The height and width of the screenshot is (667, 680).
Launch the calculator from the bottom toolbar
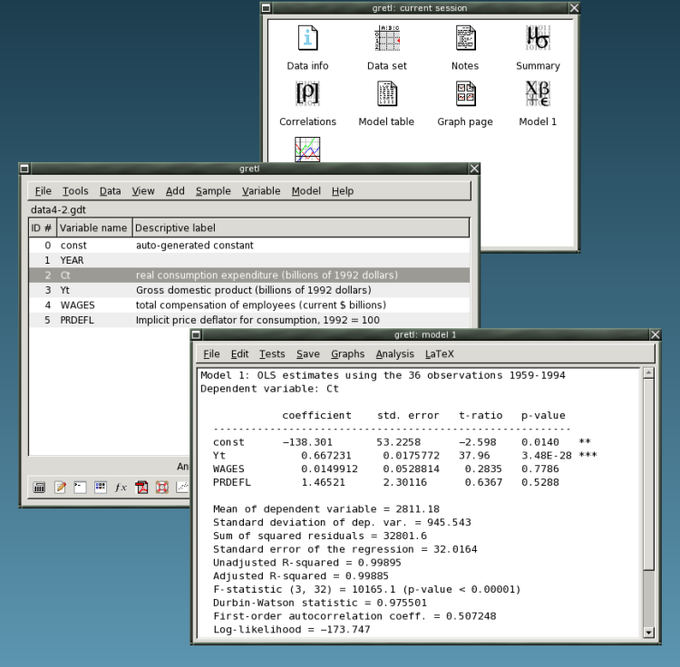40,487
